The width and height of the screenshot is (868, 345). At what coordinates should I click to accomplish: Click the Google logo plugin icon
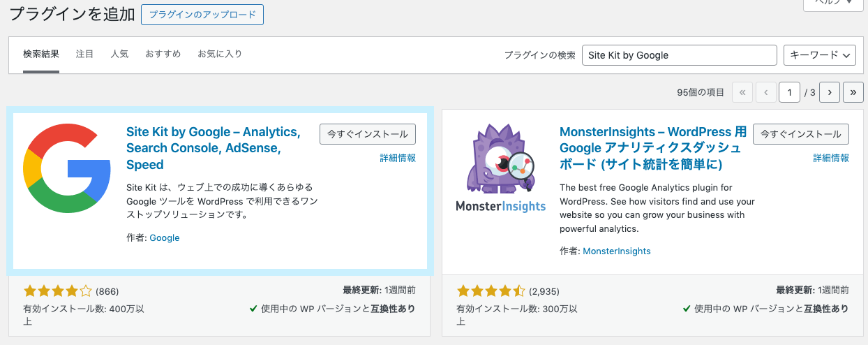click(67, 168)
